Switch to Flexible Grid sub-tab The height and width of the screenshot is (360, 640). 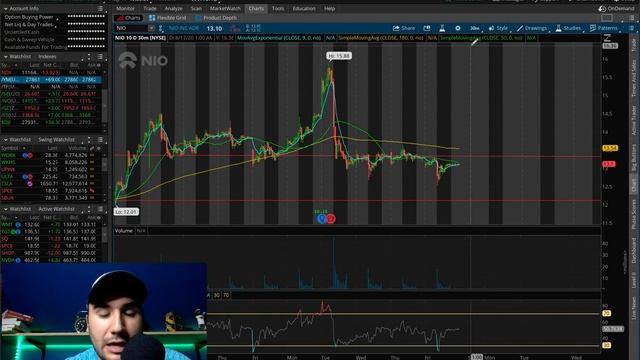[167, 18]
